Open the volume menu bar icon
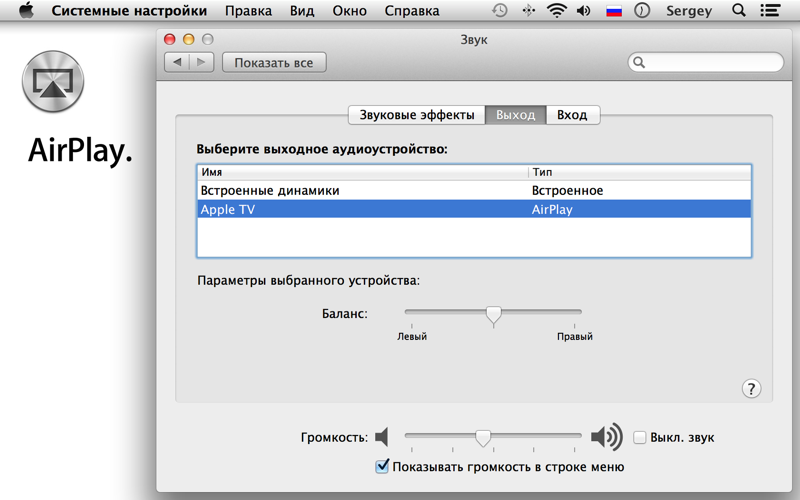 click(584, 10)
